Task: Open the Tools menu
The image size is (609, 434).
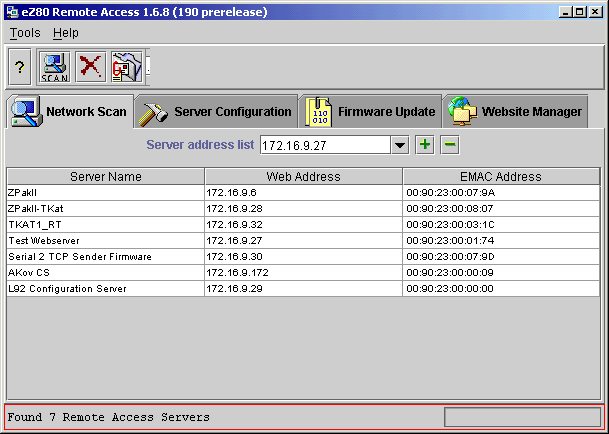Action: [x=25, y=33]
